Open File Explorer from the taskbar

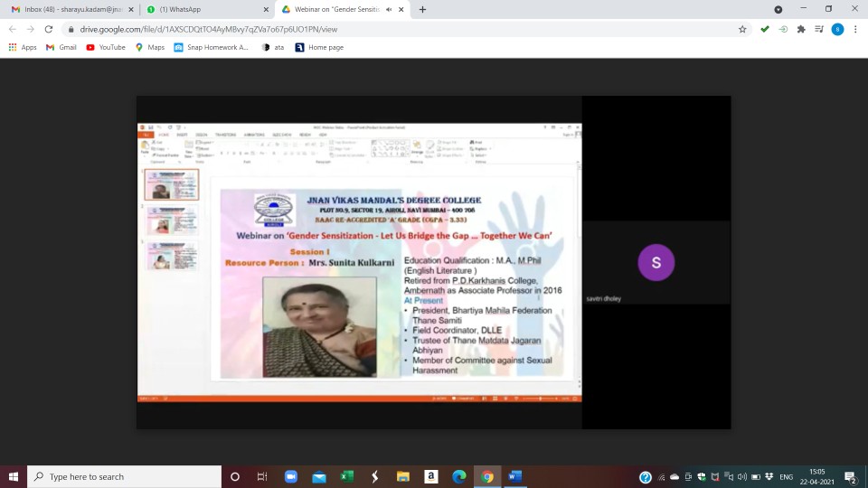click(x=403, y=476)
